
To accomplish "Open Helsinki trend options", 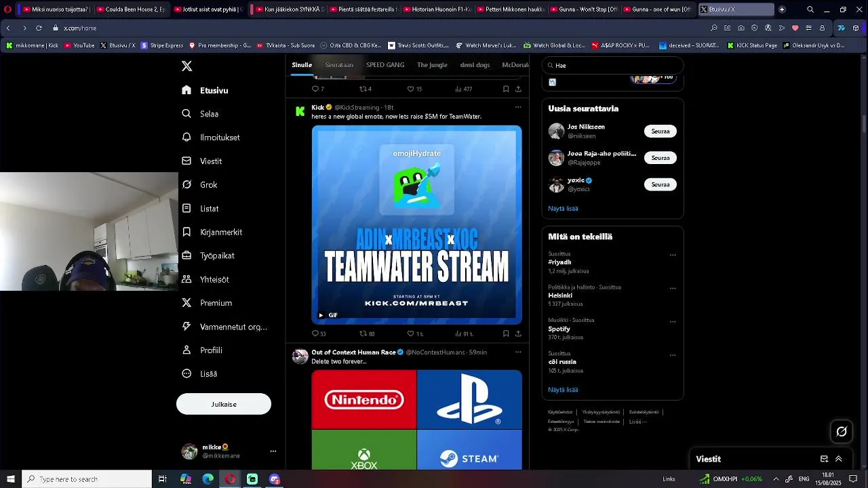I will click(x=673, y=288).
